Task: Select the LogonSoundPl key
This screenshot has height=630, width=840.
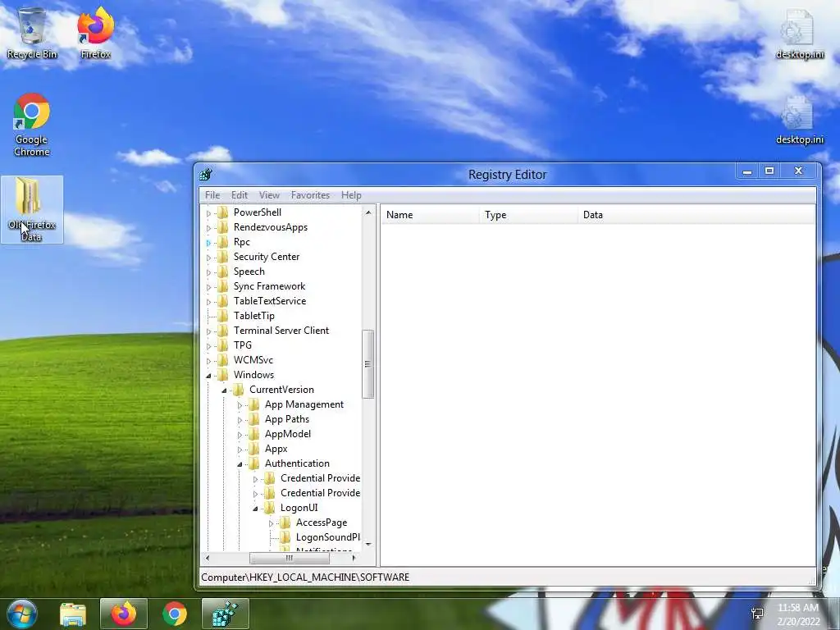Action: point(327,537)
